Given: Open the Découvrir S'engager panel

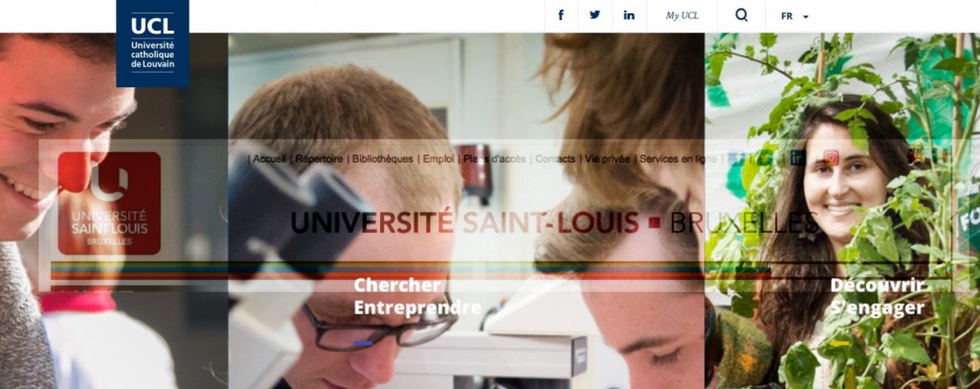Looking at the screenshot, I should coord(877,296).
